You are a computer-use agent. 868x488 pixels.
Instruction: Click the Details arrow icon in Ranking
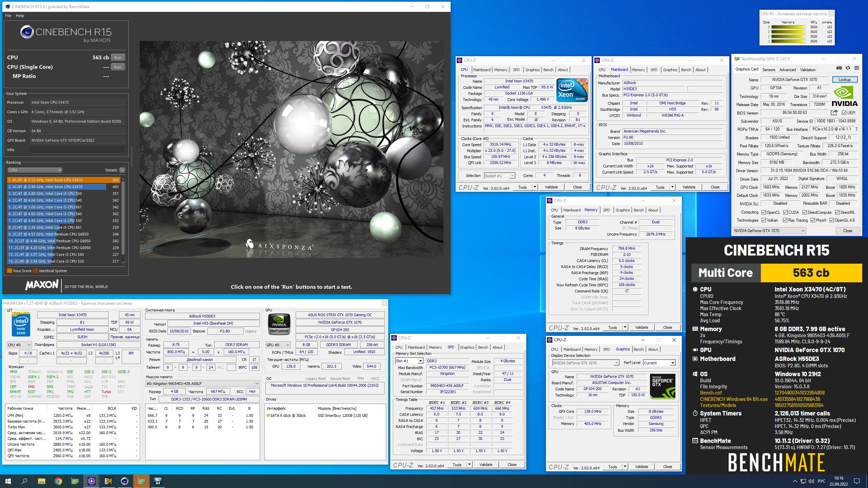coord(122,170)
